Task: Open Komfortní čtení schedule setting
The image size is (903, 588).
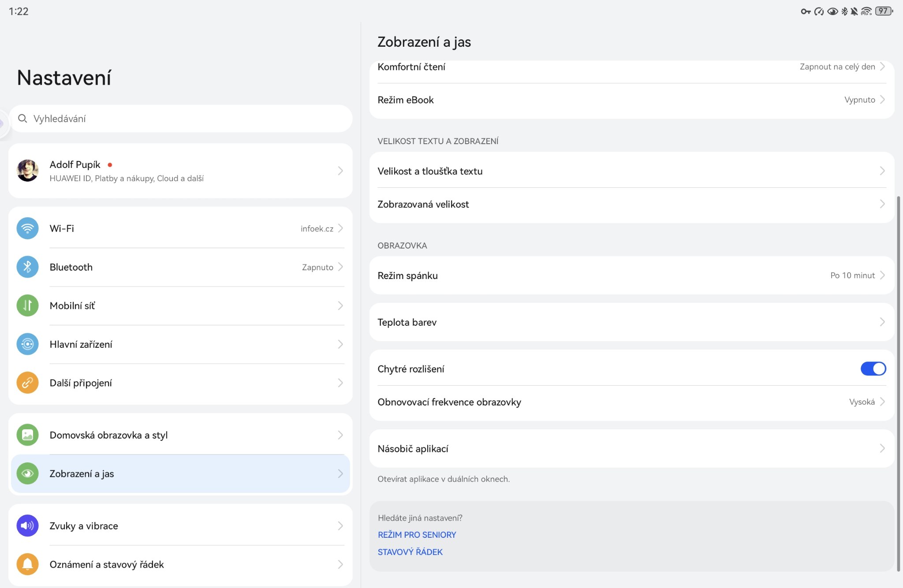Action: pyautogui.click(x=631, y=67)
